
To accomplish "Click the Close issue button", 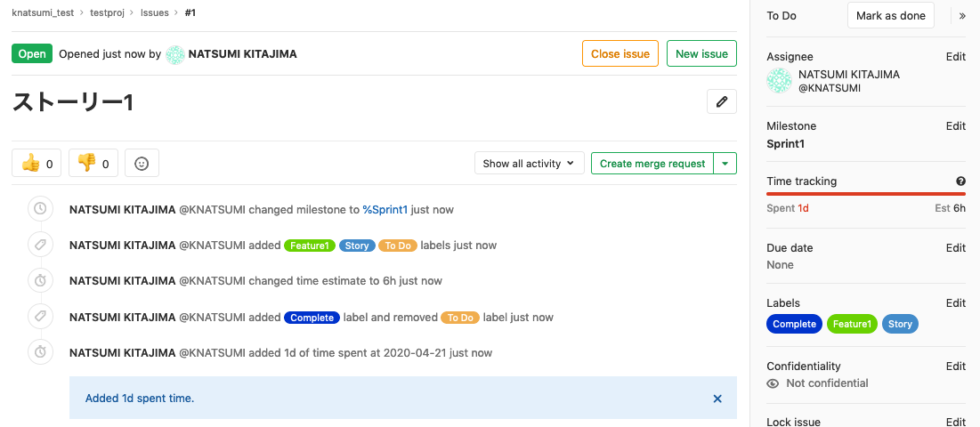I will pos(620,53).
